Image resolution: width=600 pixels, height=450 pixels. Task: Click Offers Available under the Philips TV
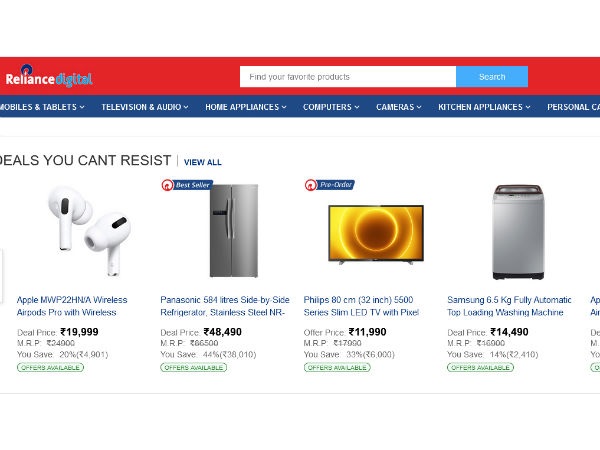tap(337, 368)
